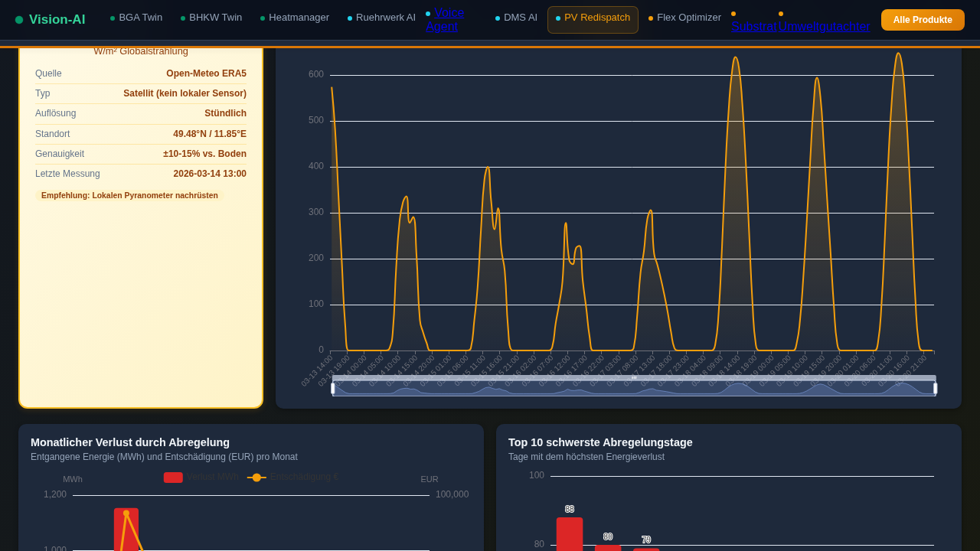Open the Heatmanager page
This screenshot has width=980, height=551.
[299, 18]
